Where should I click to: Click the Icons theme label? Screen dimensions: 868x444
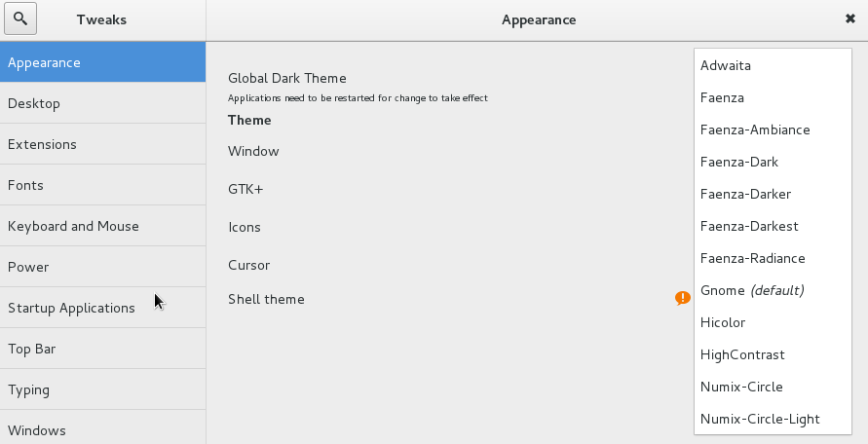coord(245,227)
